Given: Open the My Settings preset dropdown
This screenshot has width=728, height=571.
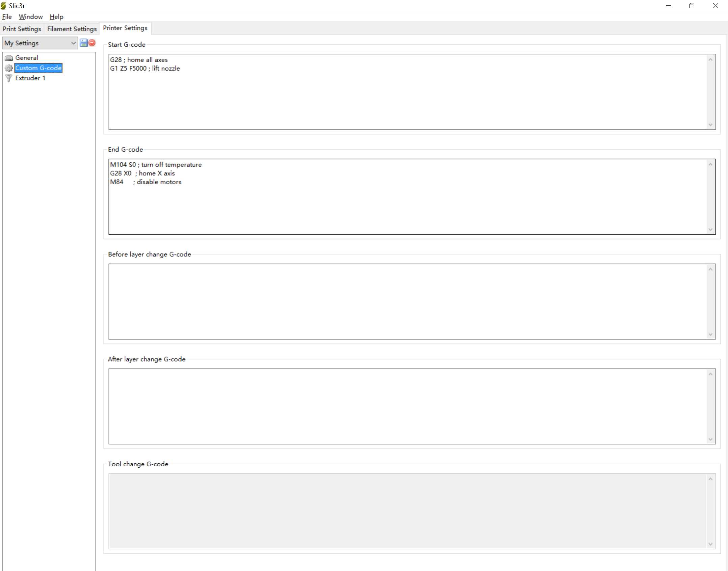Looking at the screenshot, I should (40, 43).
